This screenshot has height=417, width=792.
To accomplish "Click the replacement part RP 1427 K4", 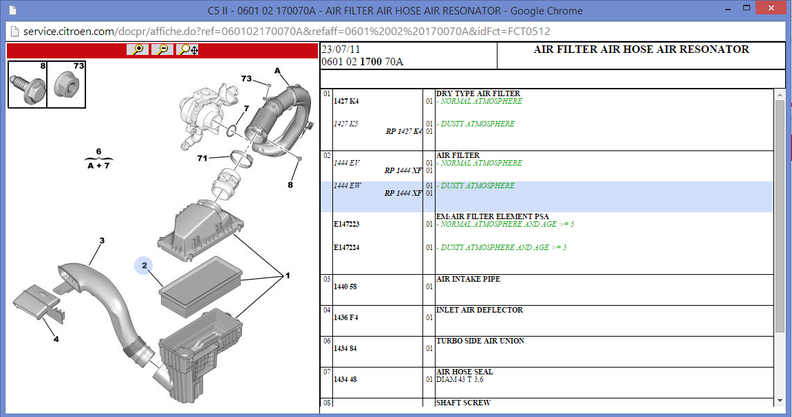I will pos(403,131).
